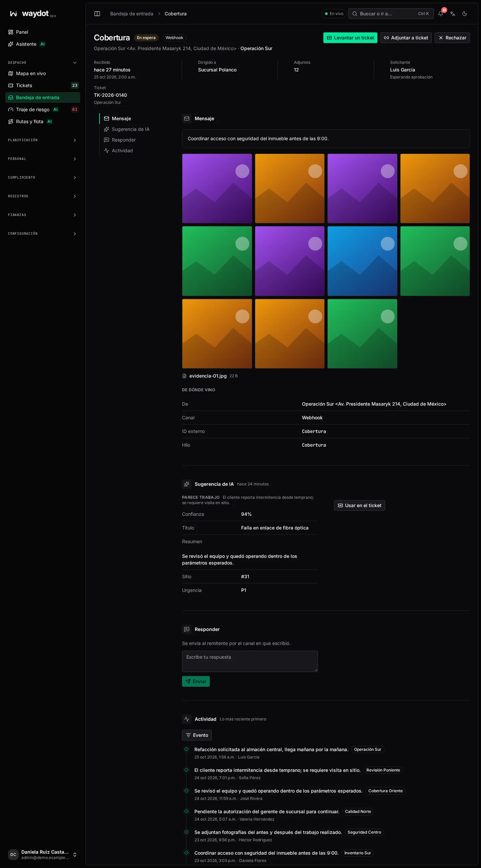Jump to Mensaje section tab
481x868 pixels.
point(117,119)
